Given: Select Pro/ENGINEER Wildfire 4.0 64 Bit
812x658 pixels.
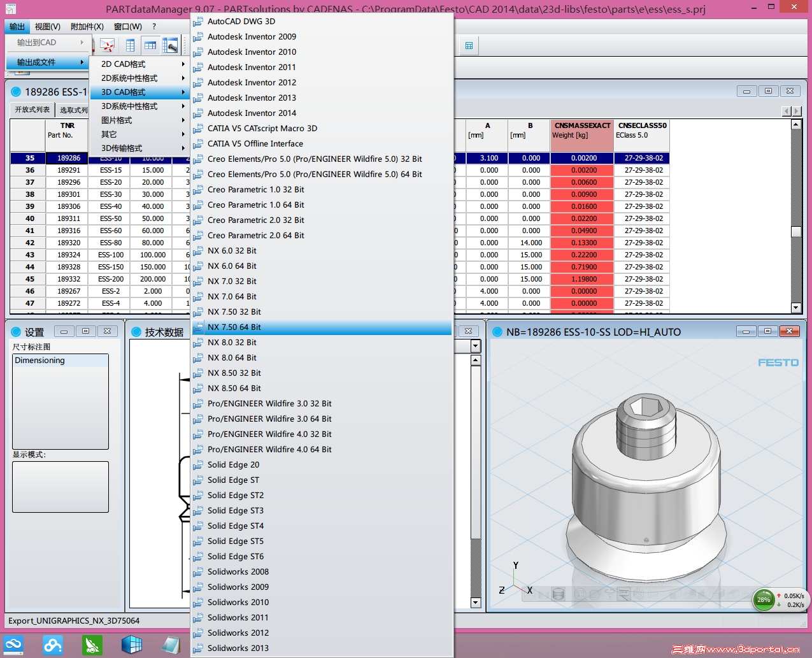Looking at the screenshot, I should point(322,449).
